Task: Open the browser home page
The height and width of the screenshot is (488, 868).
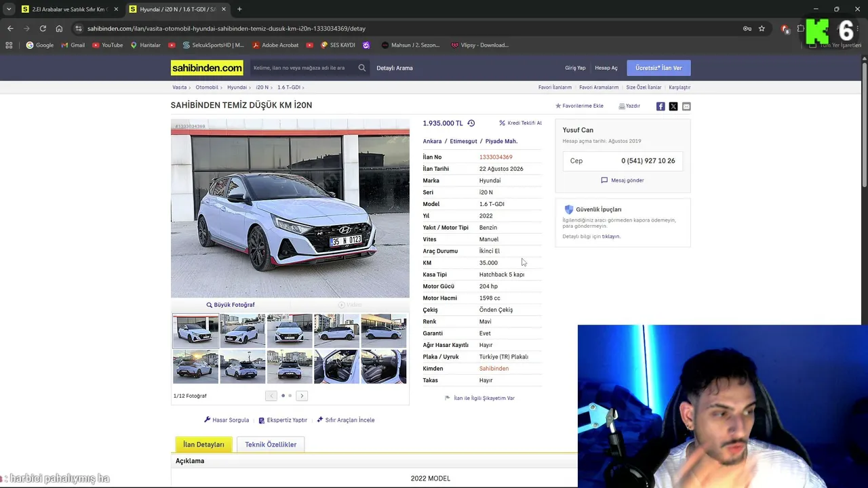Action: click(x=59, y=28)
